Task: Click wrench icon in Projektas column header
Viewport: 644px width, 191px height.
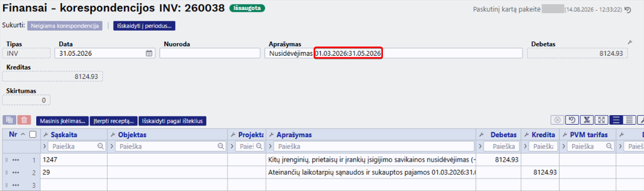Action: click(233, 135)
